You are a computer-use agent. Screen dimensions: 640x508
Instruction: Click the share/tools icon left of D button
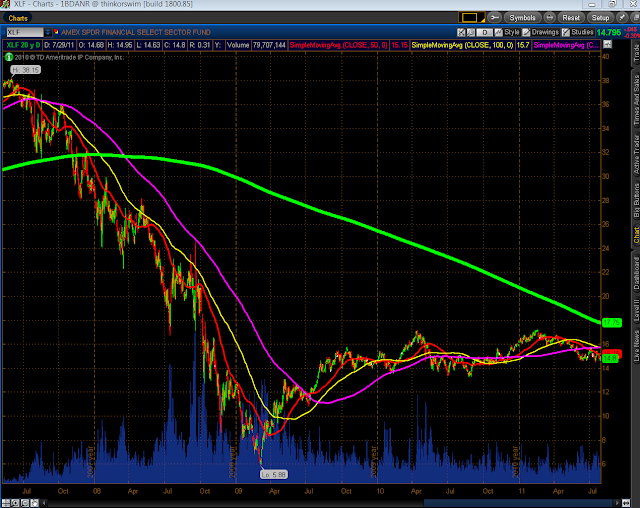461,32
